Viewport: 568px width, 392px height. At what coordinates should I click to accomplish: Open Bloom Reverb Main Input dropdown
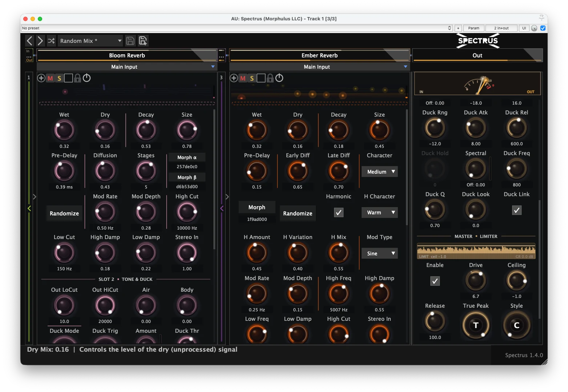coord(127,67)
